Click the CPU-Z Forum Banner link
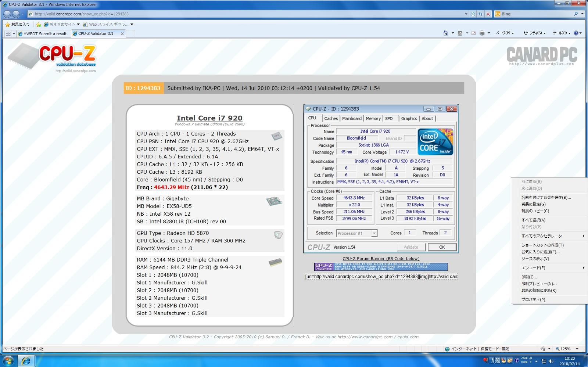The image size is (588, 367). (381, 259)
